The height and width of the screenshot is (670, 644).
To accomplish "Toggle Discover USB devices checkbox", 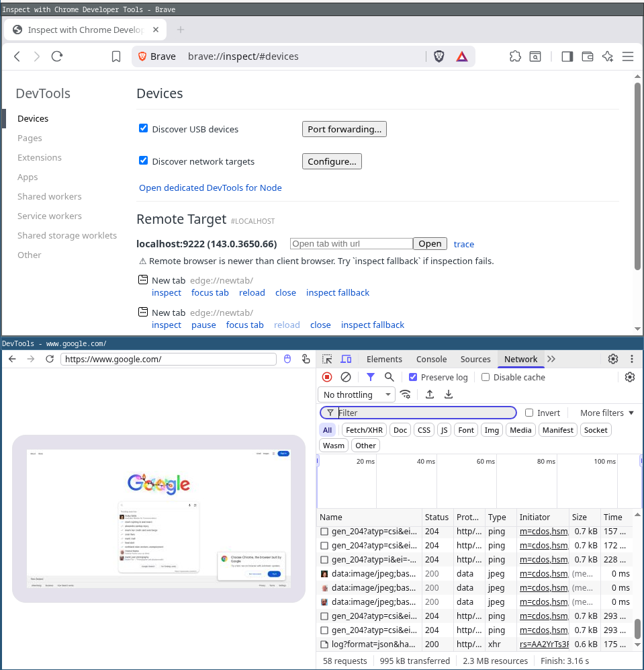I will (143, 128).
